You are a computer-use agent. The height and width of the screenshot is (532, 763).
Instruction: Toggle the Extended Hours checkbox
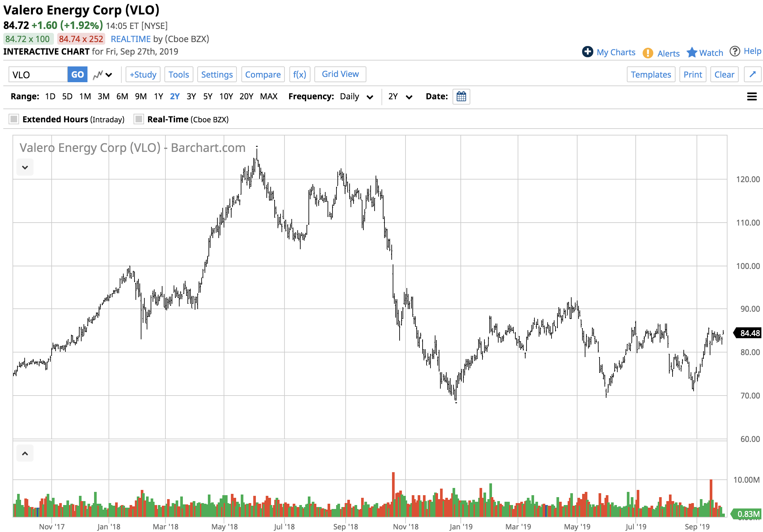pos(13,119)
